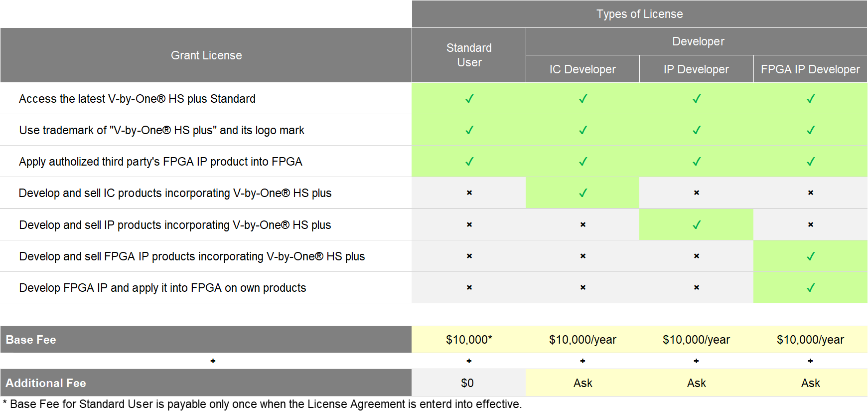868x412 pixels.
Task: Click IC Developer cross in FPGA IP products row
Action: [582, 256]
